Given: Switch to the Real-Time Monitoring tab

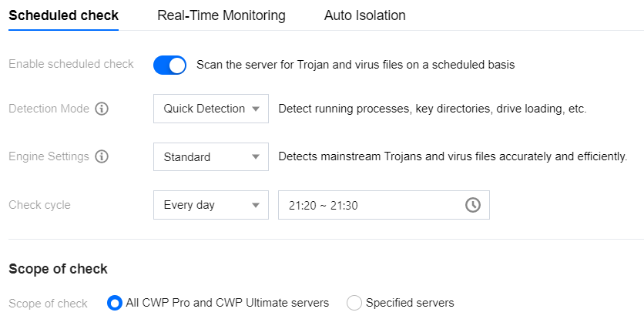Looking at the screenshot, I should click(x=221, y=15).
